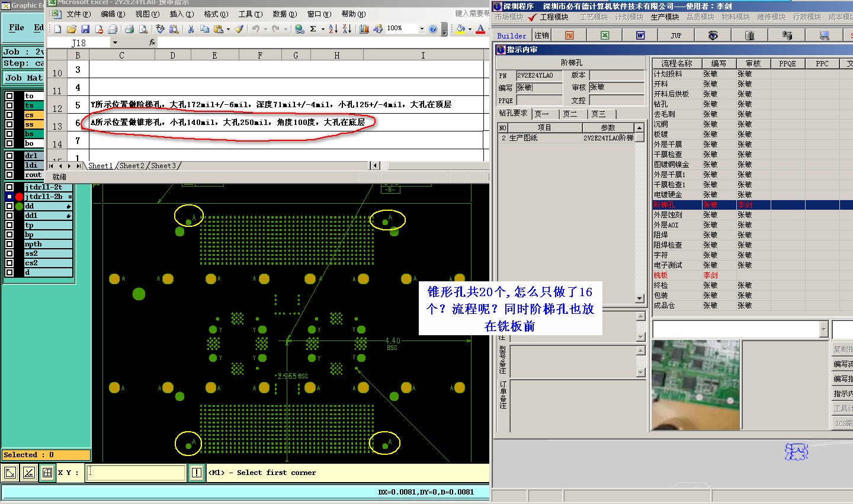The image size is (853, 504).
Task: Click the Undo arrow icon in Excel
Action: (255, 28)
